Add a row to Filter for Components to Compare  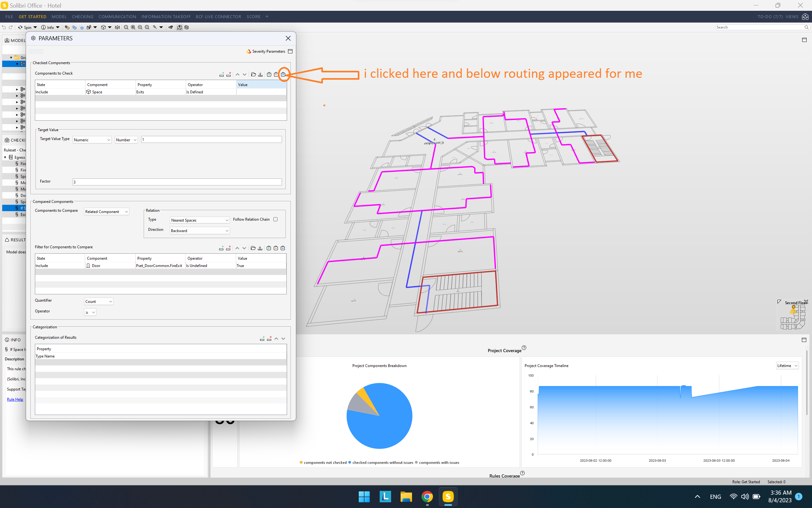pyautogui.click(x=221, y=248)
